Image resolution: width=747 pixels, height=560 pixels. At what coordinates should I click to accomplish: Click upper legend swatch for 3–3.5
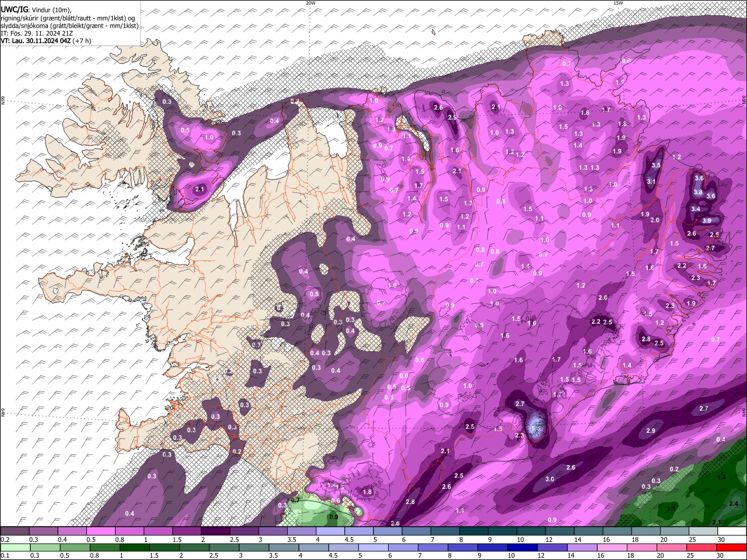point(273,531)
